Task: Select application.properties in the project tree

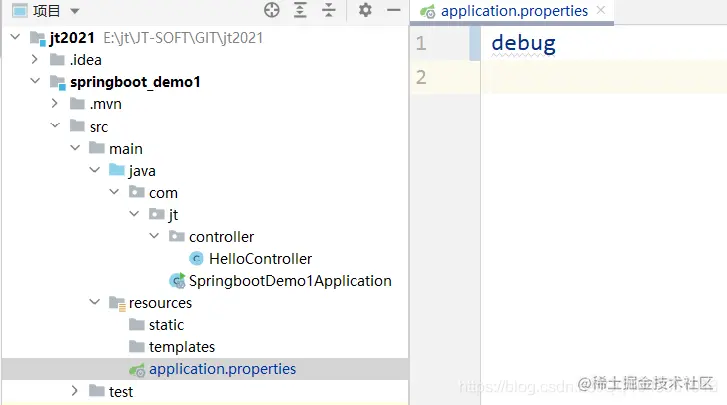Action: (222, 369)
